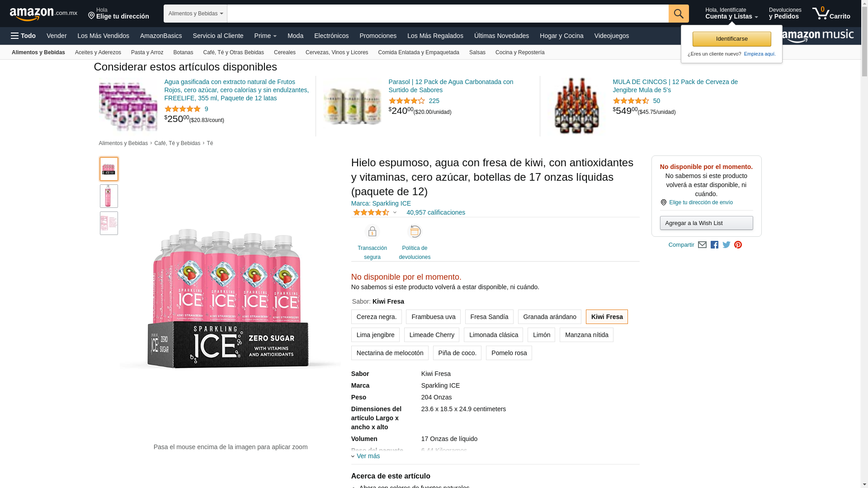Share product on Twitter icon
The height and width of the screenshot is (488, 868).
click(x=726, y=245)
